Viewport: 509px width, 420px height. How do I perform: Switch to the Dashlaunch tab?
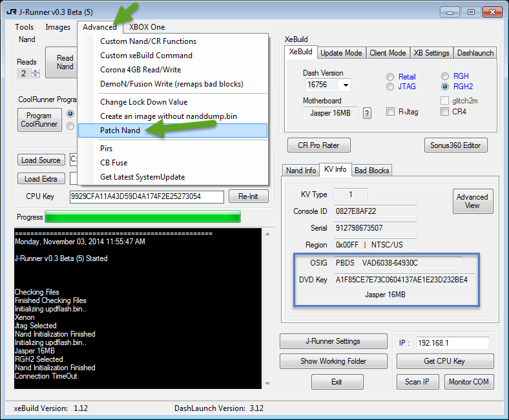click(x=475, y=53)
